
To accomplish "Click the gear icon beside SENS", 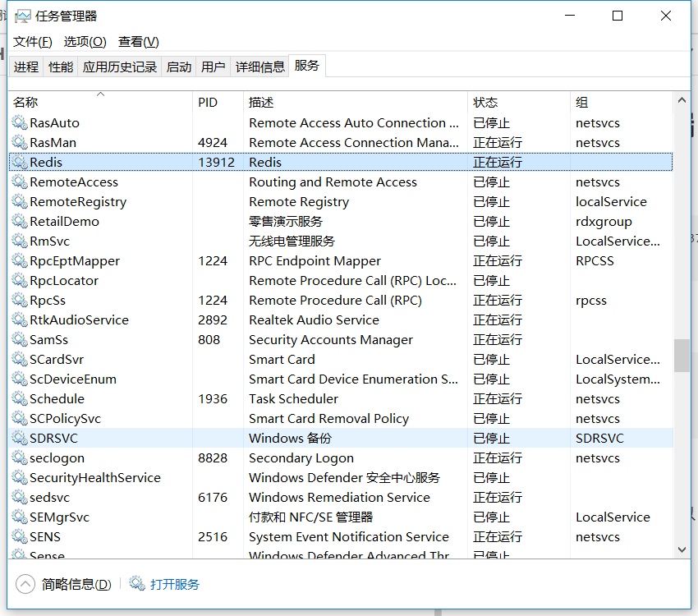I will 20,536.
